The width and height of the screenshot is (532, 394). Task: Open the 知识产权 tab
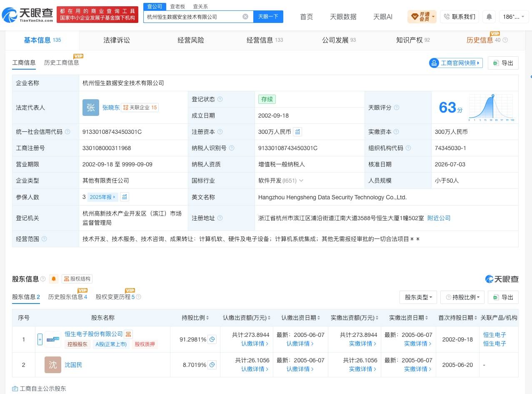tap(413, 40)
